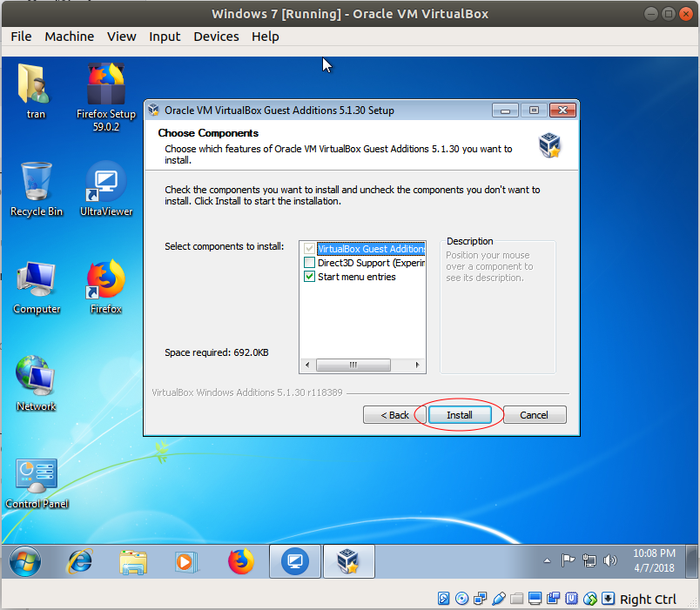
Task: Open the View menu
Action: click(121, 37)
